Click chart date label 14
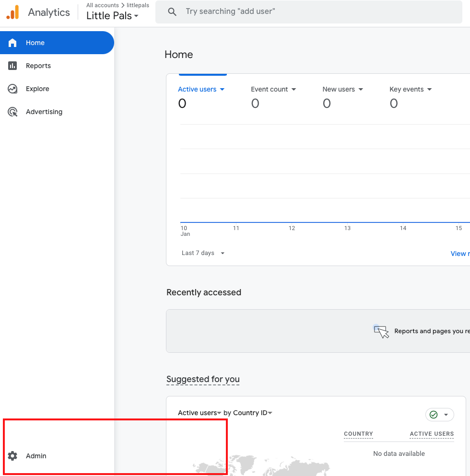Screen dimensions: 470x476 pos(403,228)
